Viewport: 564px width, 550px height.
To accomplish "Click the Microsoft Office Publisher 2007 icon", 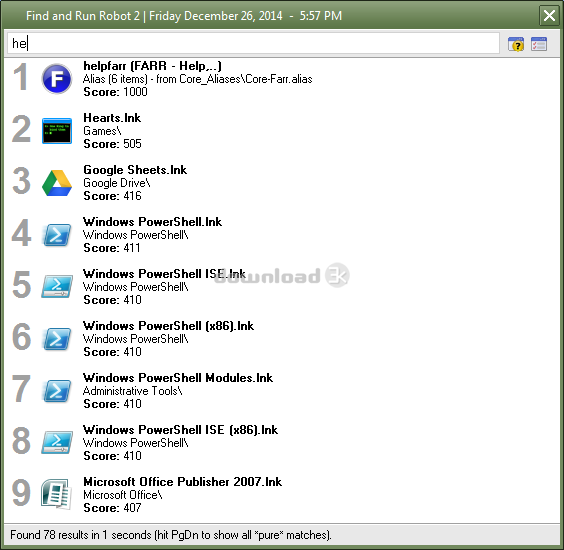I will point(56,494).
